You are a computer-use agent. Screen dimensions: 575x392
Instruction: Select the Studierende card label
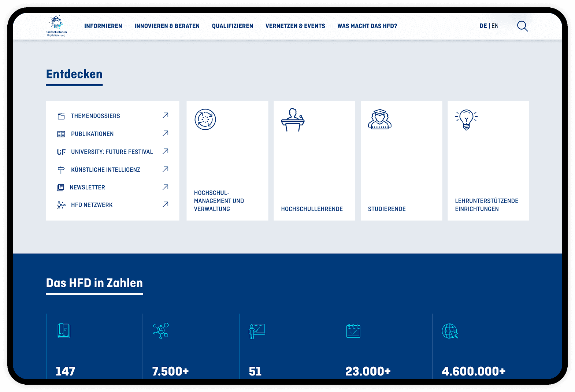(x=387, y=209)
